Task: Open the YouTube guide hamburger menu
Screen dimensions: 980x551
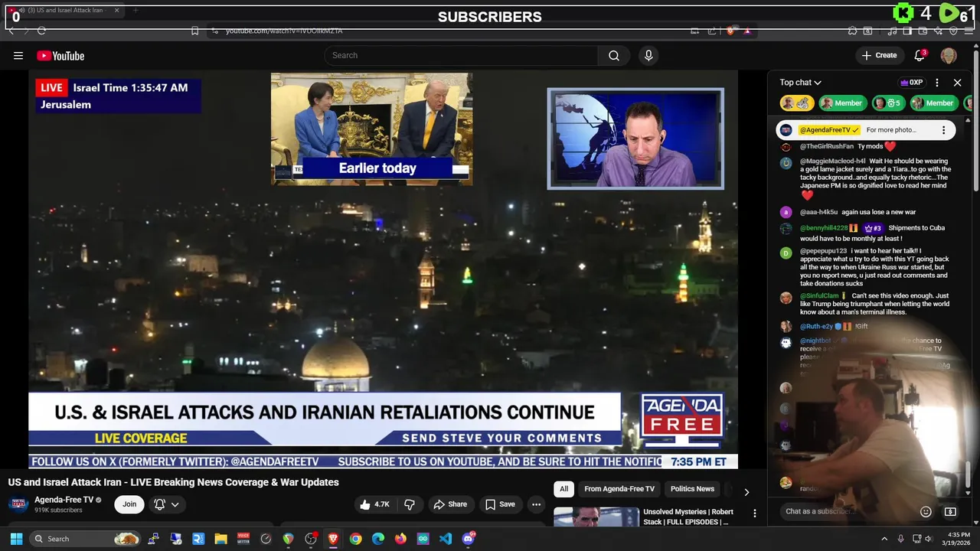Action: 18,55
